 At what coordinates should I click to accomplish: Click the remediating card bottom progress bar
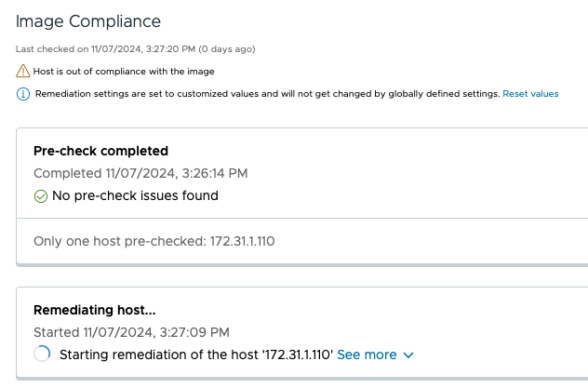tap(301, 379)
